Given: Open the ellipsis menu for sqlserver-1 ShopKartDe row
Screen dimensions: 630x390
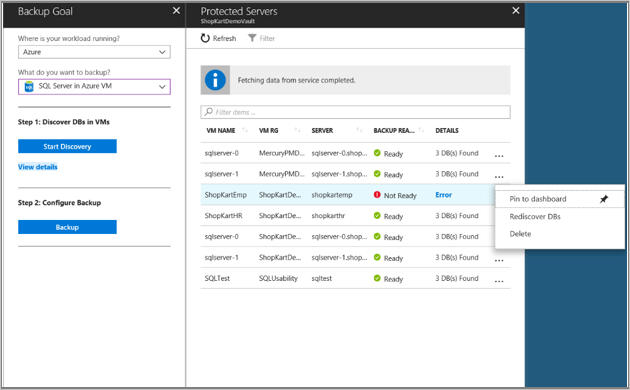Looking at the screenshot, I should [x=499, y=260].
